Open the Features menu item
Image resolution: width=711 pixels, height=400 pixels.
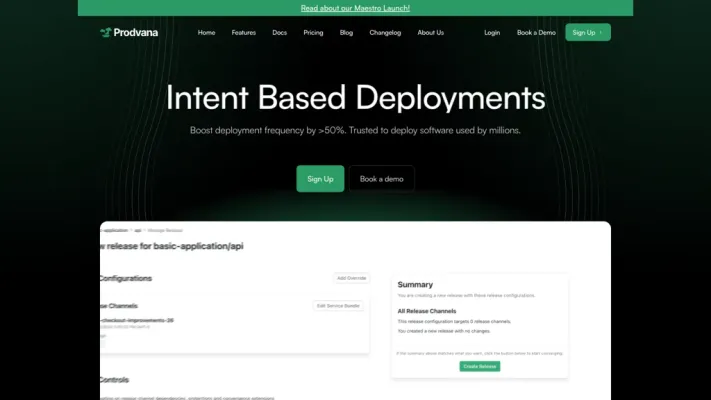point(244,32)
